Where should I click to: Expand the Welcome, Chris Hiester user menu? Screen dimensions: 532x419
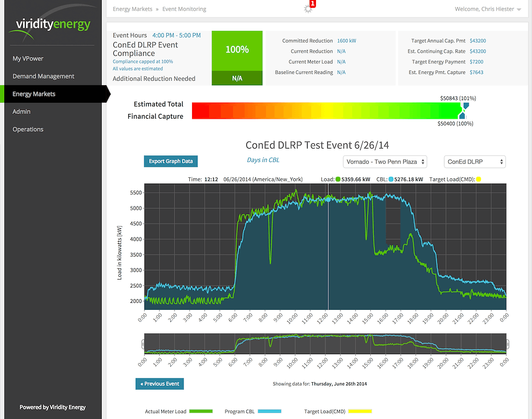(487, 9)
